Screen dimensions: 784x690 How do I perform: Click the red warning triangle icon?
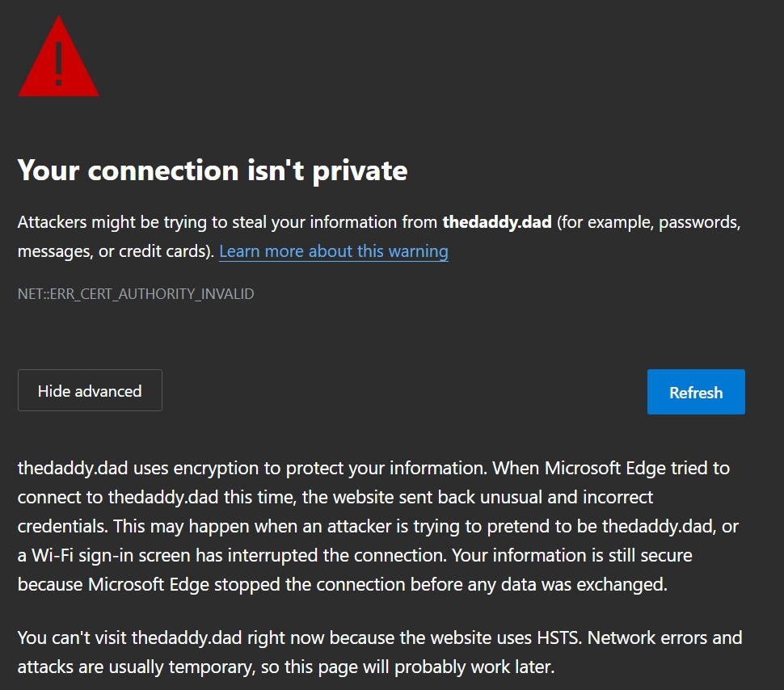[x=58, y=56]
